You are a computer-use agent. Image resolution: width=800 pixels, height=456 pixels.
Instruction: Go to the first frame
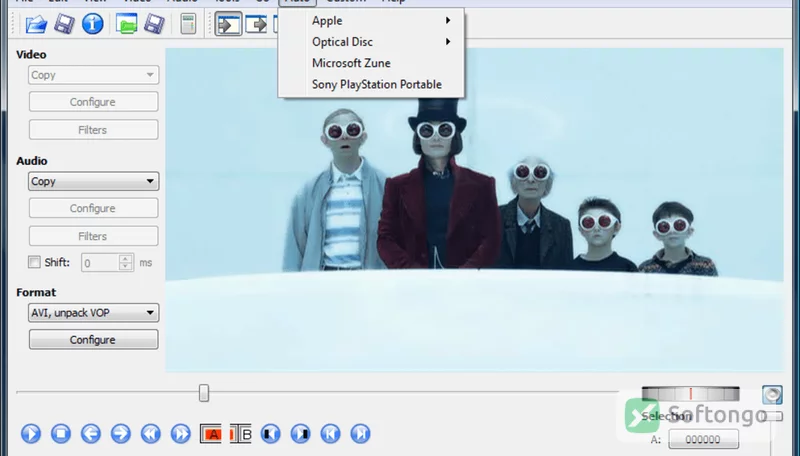pyautogui.click(x=331, y=434)
